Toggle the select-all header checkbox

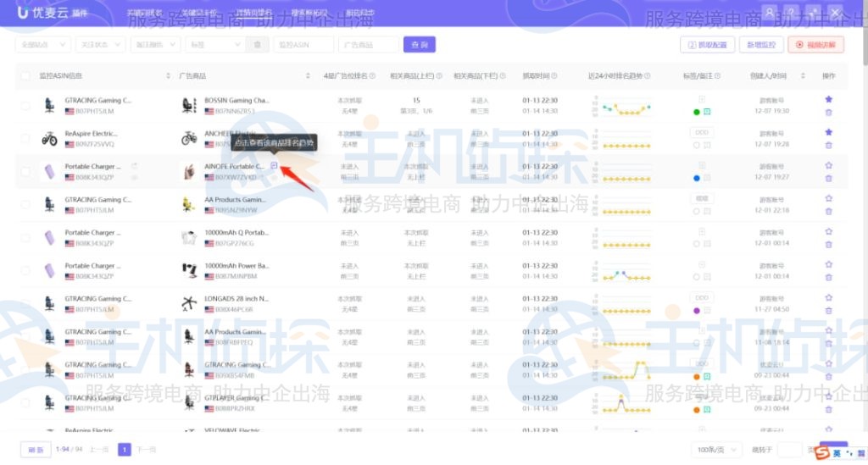pos(25,75)
